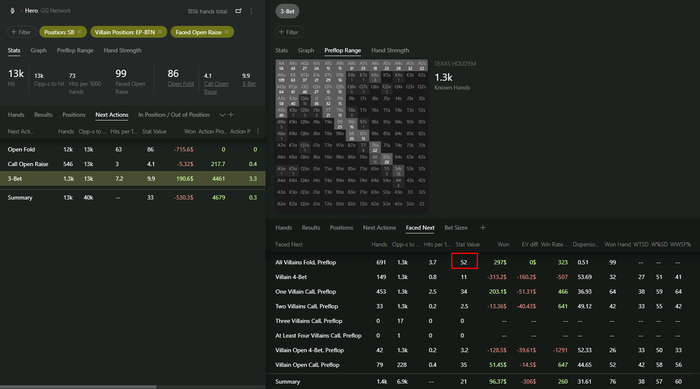Click the horizontal scrollbar at bottom left
The height and width of the screenshot is (389, 700).
78,387
